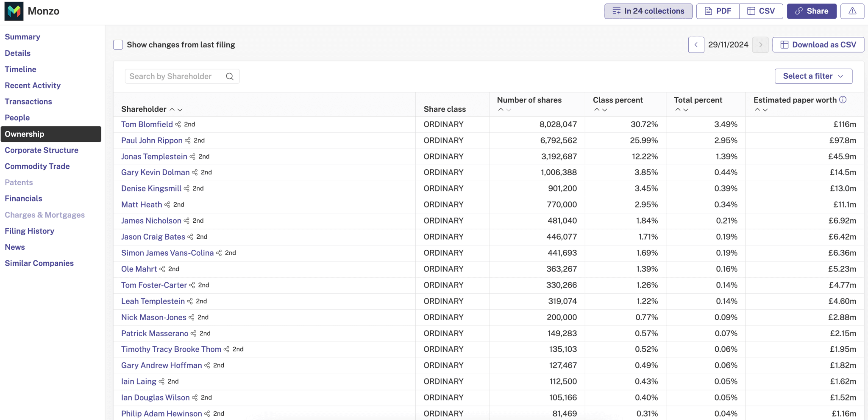Open Transactions in the sidebar
The width and height of the screenshot is (868, 420).
click(28, 102)
